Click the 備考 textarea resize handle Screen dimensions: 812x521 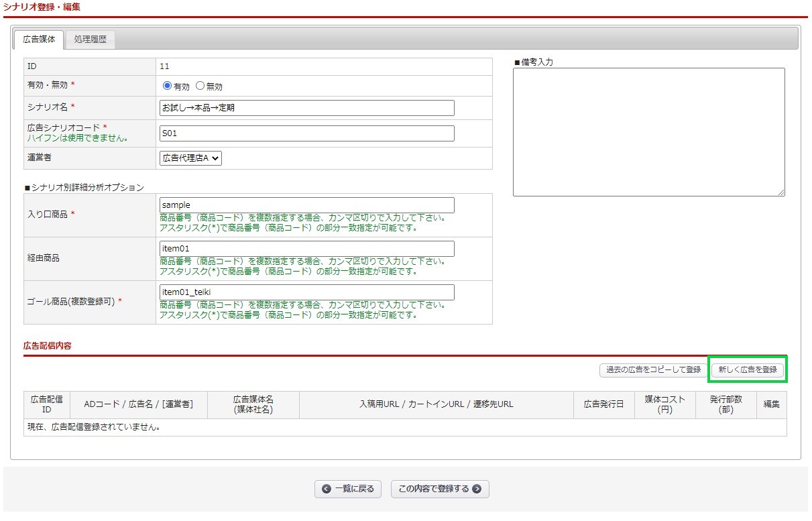(781, 192)
